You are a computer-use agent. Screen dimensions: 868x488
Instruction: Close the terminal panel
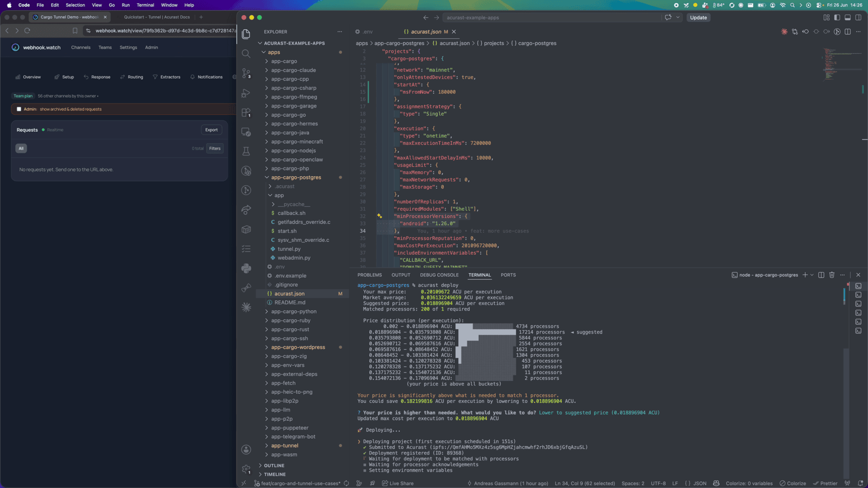(858, 275)
